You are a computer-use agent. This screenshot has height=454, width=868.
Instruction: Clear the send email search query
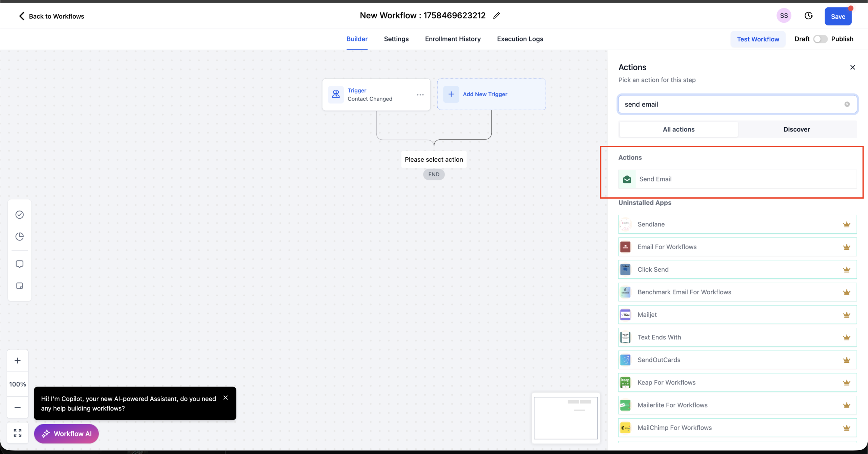847,104
